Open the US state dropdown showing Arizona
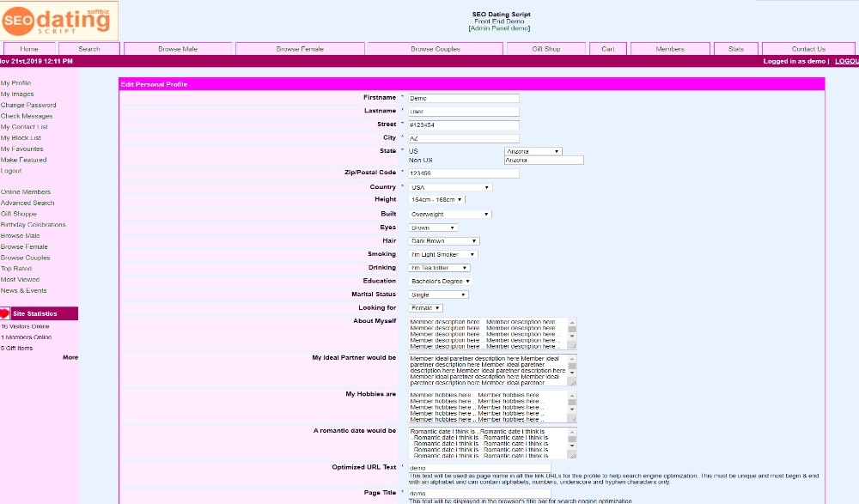 point(533,151)
